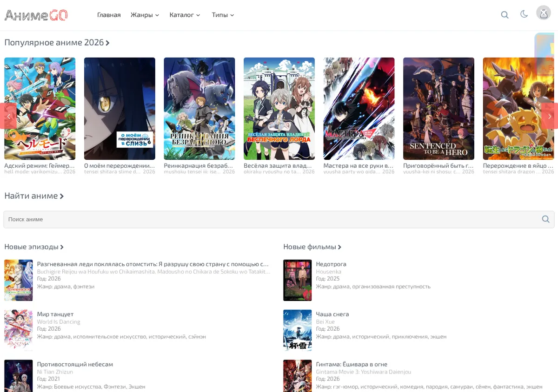The height and width of the screenshot is (392, 558).
Task: Open the Новые эпизоды section
Action: point(34,247)
